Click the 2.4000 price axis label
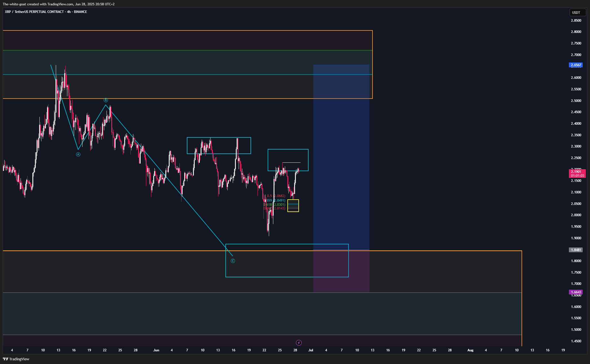This screenshot has height=364, width=590. pyautogui.click(x=576, y=124)
